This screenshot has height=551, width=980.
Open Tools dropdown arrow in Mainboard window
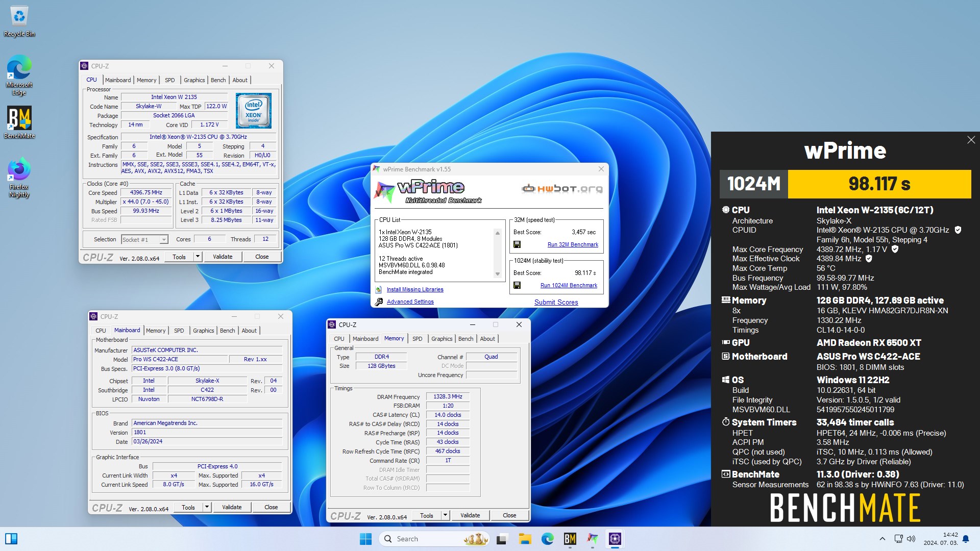[207, 507]
